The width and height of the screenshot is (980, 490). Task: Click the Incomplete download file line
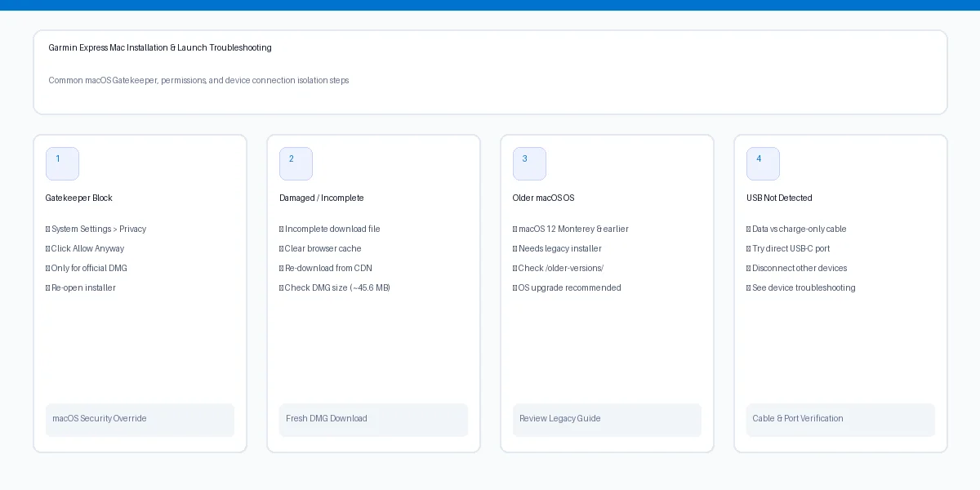(x=330, y=229)
